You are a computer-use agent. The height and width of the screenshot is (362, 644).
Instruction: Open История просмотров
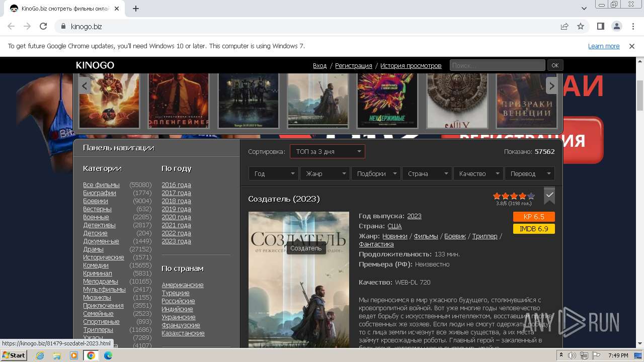(x=411, y=66)
